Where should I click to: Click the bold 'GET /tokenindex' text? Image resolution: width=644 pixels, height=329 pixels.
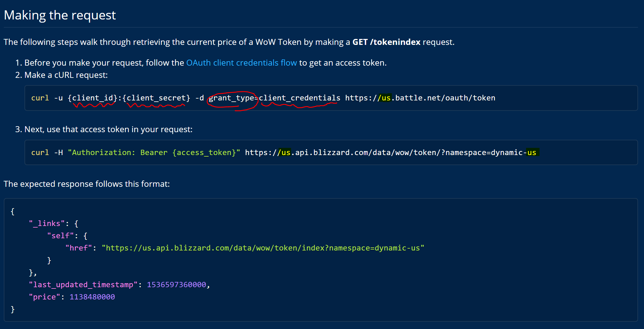click(386, 42)
